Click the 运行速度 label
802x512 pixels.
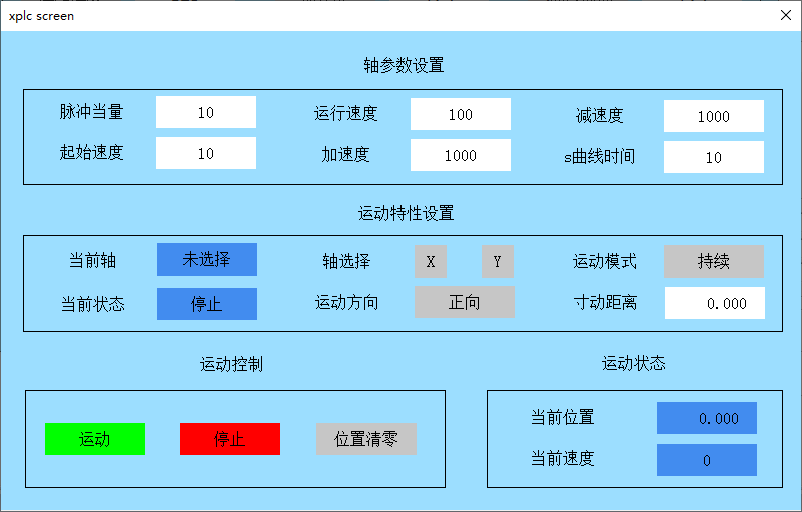click(x=345, y=113)
